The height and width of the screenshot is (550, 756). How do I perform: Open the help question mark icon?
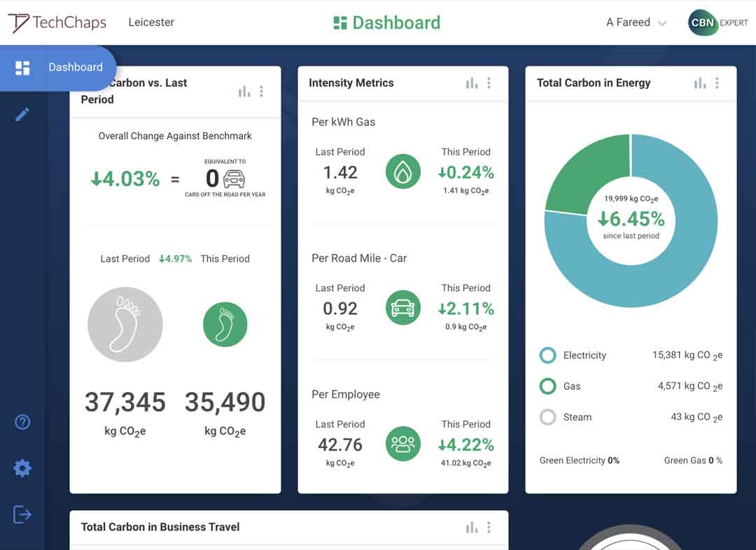(x=22, y=422)
